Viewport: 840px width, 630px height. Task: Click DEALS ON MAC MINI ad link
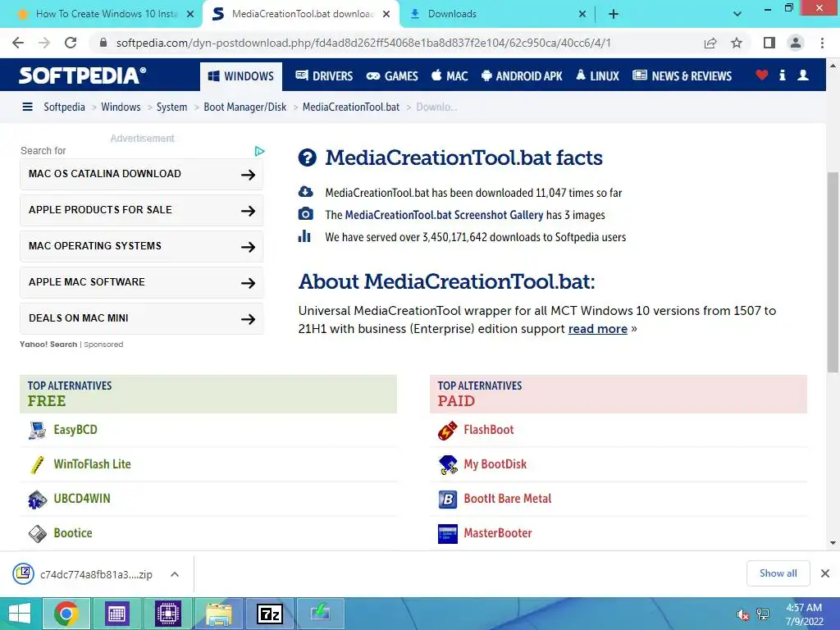point(141,318)
